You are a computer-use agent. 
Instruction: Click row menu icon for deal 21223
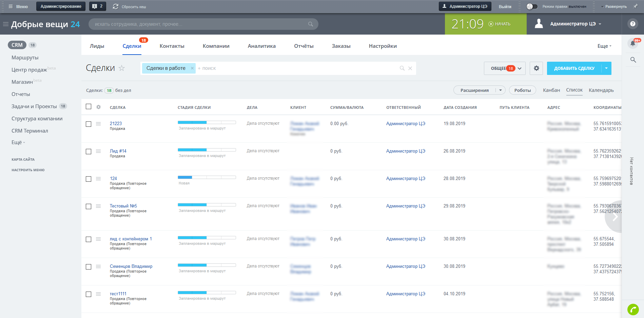point(98,124)
